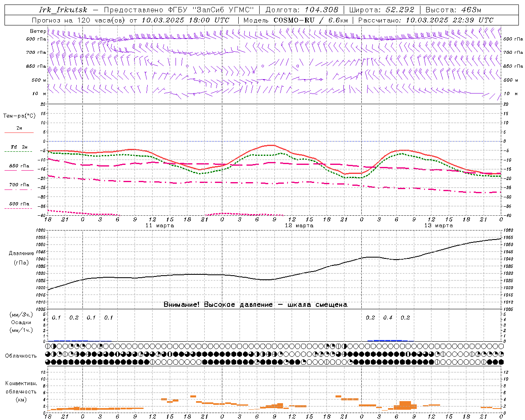Click the '(мм/1ч.)' precipitation unit label
Image resolution: width=525 pixels, height=420 pixels.
tap(21, 330)
